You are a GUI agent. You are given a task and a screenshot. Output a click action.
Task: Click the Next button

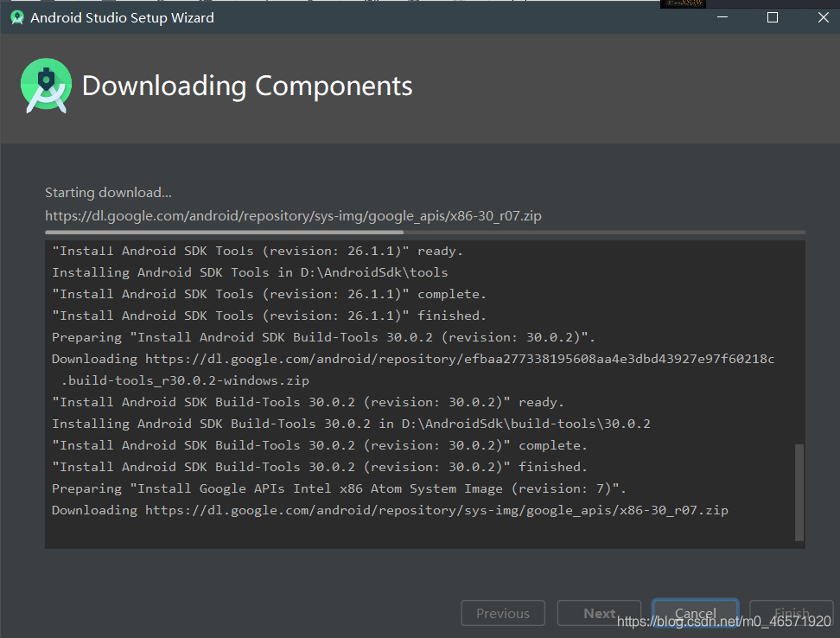(x=599, y=613)
